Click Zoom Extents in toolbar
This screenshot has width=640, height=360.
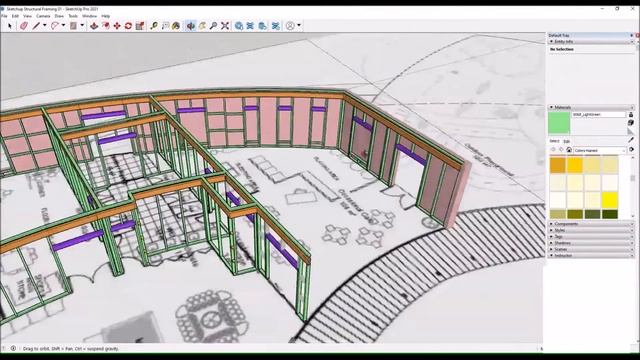click(225, 26)
